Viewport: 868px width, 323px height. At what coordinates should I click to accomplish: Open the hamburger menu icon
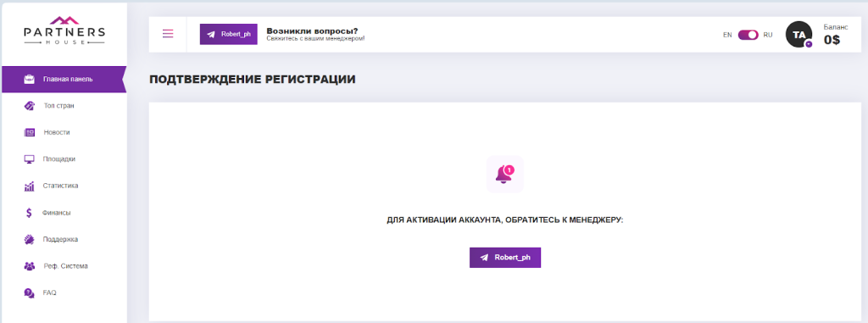click(x=168, y=34)
